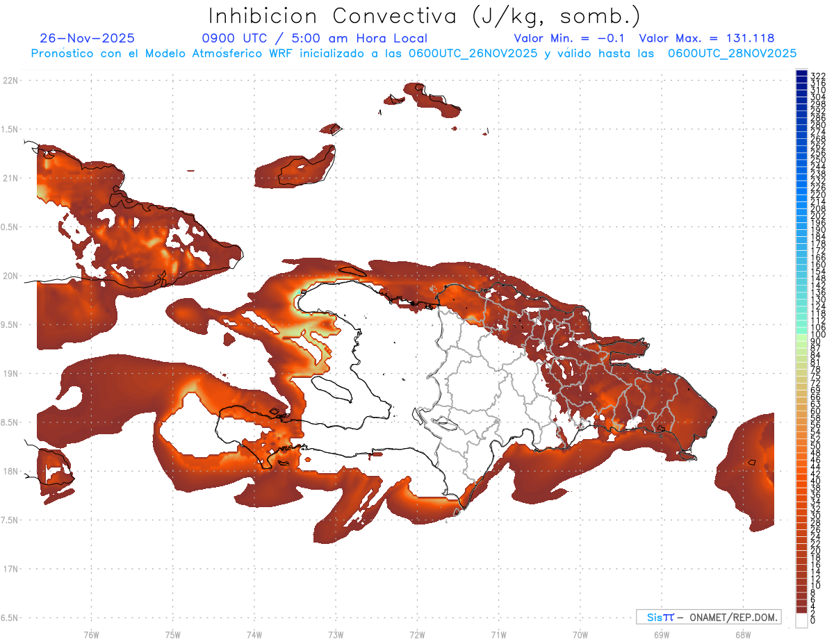Click the longitude label '70W'
834x644 pixels.
[x=580, y=634]
